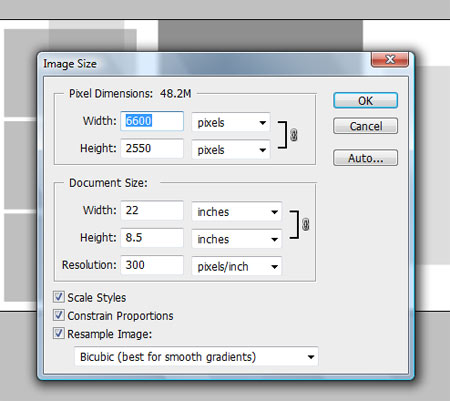Open the Resolution pixels/inch dropdown
The height and width of the screenshot is (401, 450).
(237, 266)
